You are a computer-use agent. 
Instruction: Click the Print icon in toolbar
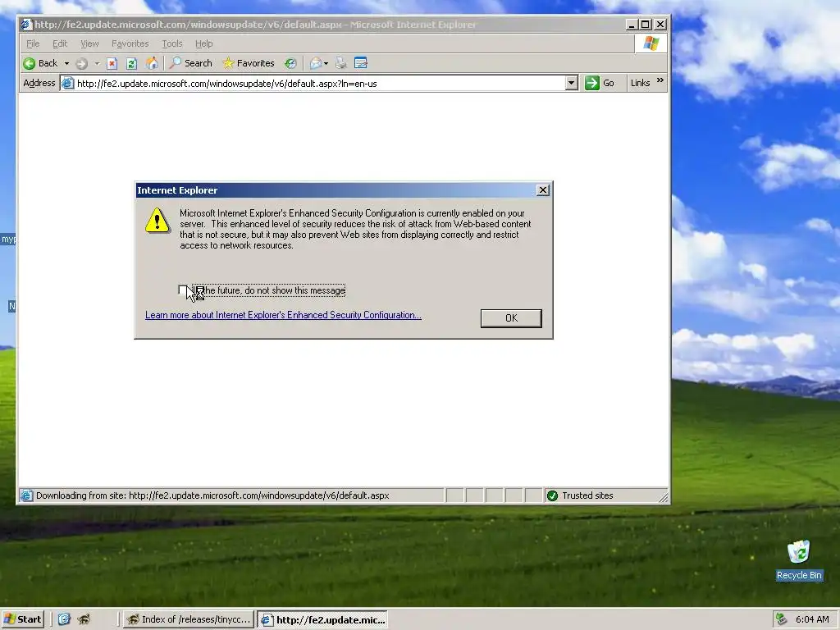[x=340, y=64]
